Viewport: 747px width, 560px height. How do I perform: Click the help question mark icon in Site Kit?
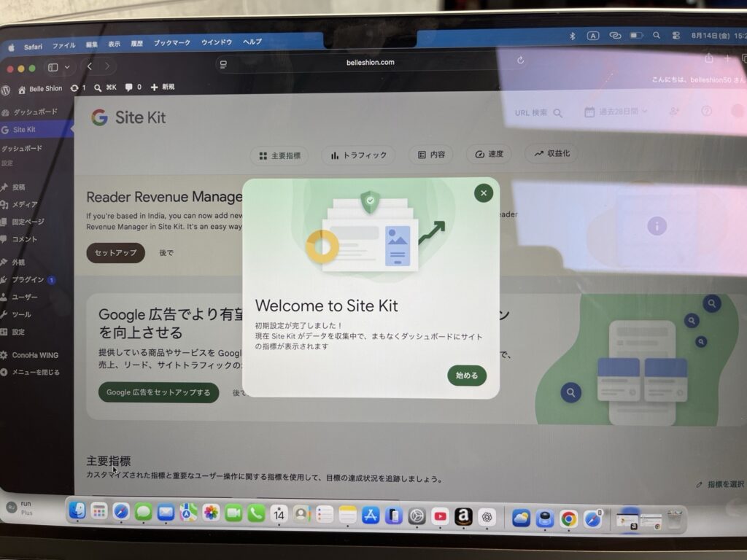[x=706, y=111]
